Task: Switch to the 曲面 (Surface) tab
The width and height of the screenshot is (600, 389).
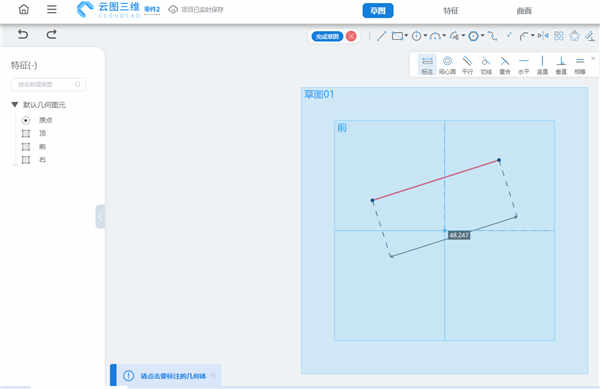Action: pyautogui.click(x=524, y=11)
